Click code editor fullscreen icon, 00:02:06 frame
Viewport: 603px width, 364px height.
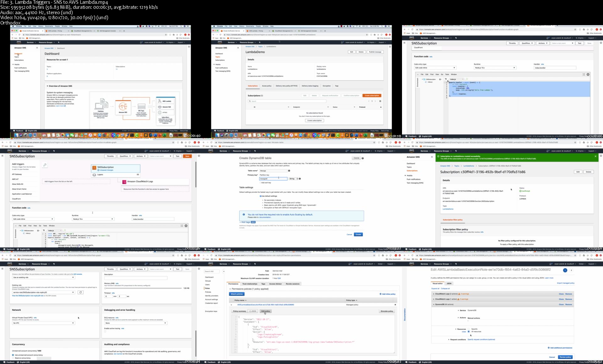[584, 74]
